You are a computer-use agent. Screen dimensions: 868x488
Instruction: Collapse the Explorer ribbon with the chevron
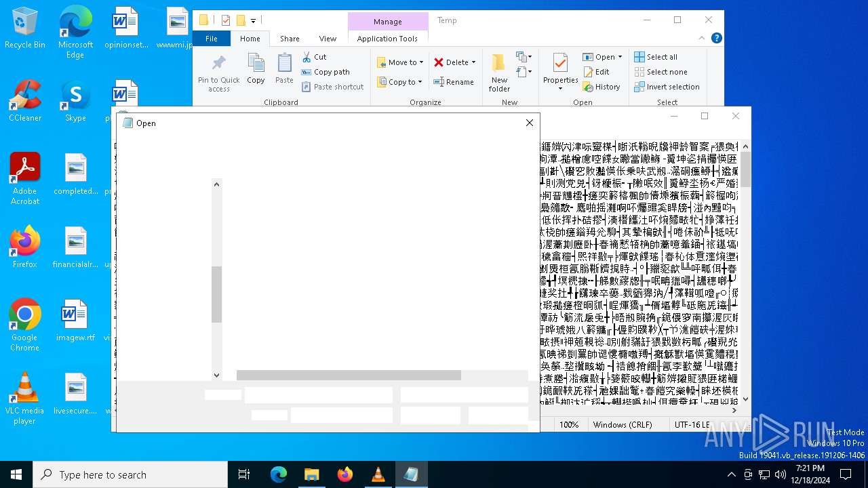pos(702,39)
